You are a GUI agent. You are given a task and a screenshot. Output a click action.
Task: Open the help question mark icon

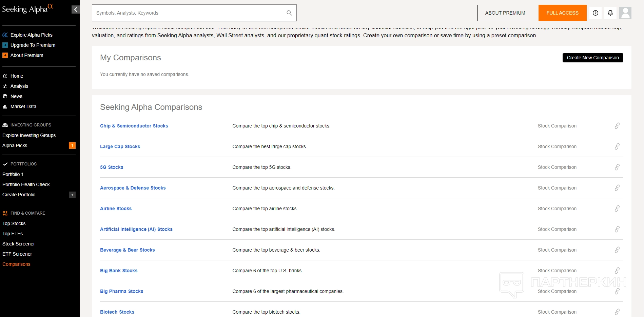595,13
